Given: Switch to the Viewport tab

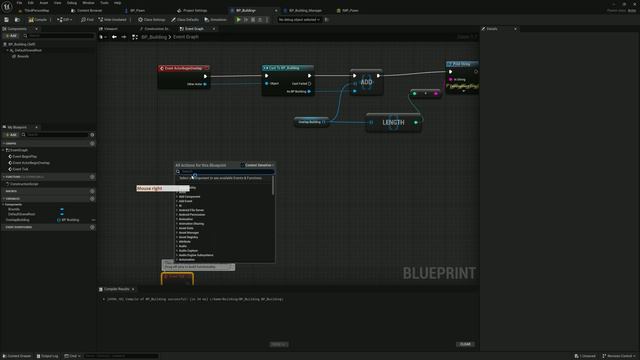Looking at the screenshot, I should click(111, 29).
